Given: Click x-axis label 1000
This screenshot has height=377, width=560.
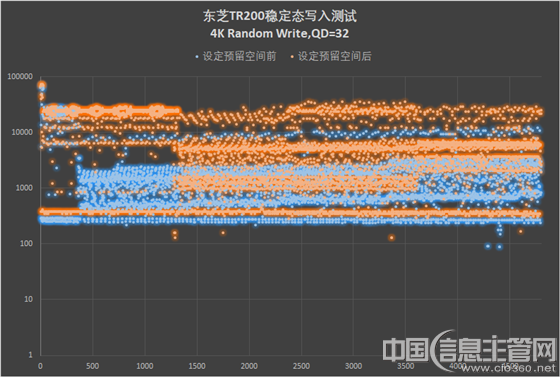Looking at the screenshot, I should click(145, 366).
